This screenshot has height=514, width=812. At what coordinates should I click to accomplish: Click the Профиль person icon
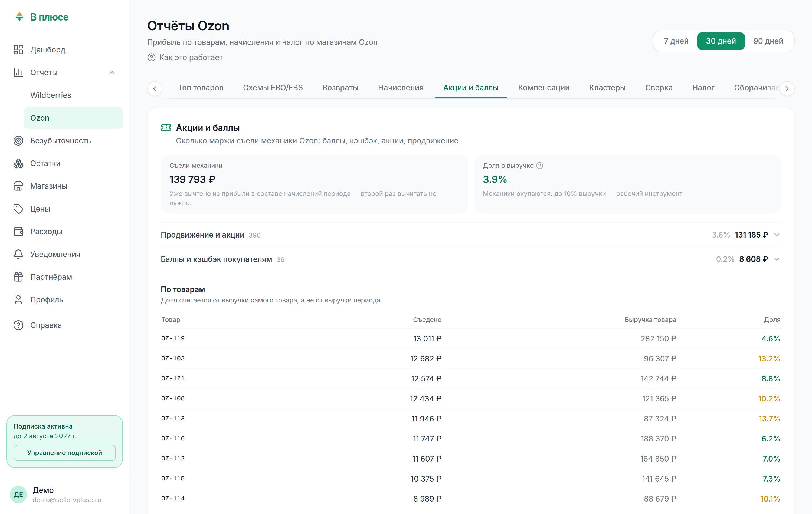point(18,300)
